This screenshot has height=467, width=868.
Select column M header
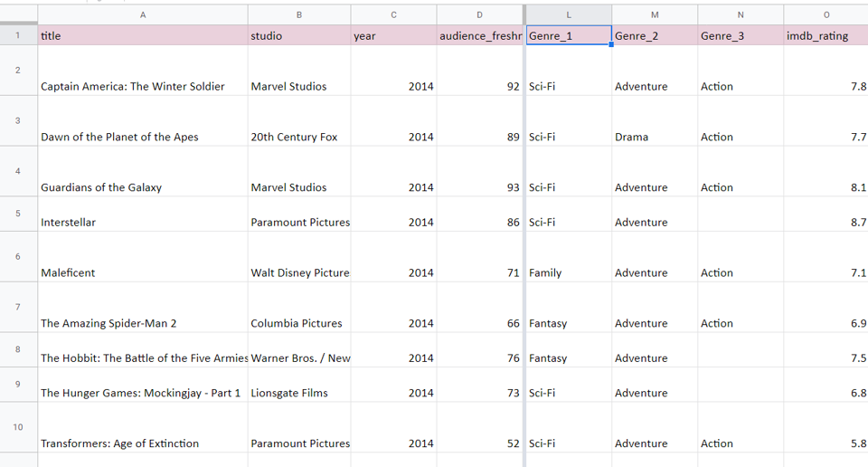click(x=655, y=15)
